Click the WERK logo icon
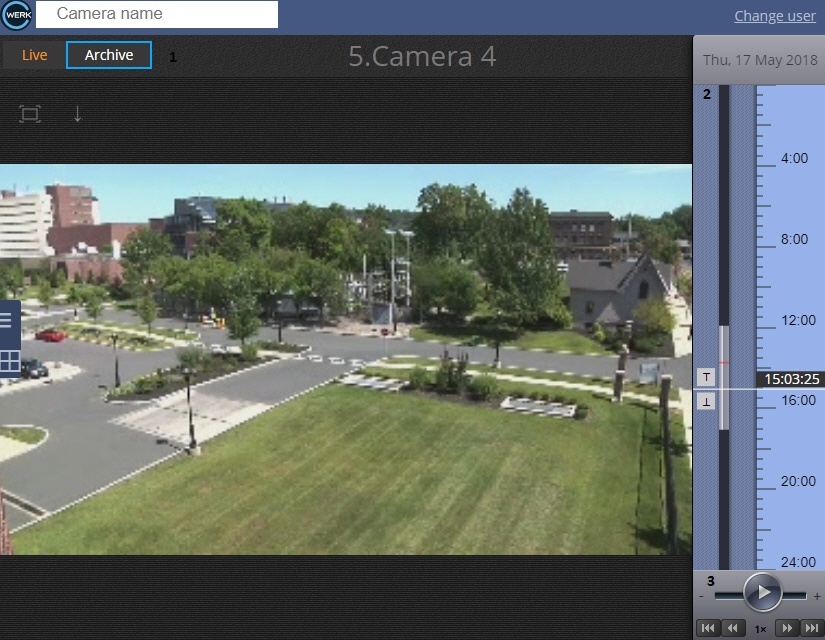825x640 pixels. pos(17,16)
